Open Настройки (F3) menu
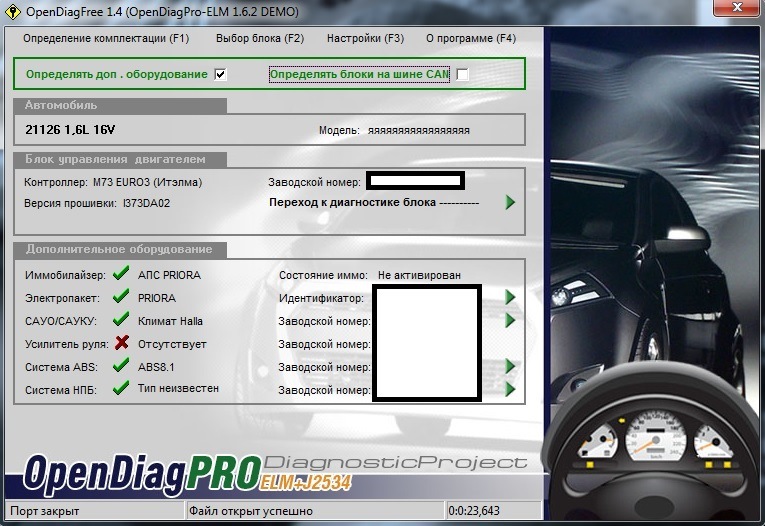Image resolution: width=765 pixels, height=526 pixels. click(x=365, y=38)
